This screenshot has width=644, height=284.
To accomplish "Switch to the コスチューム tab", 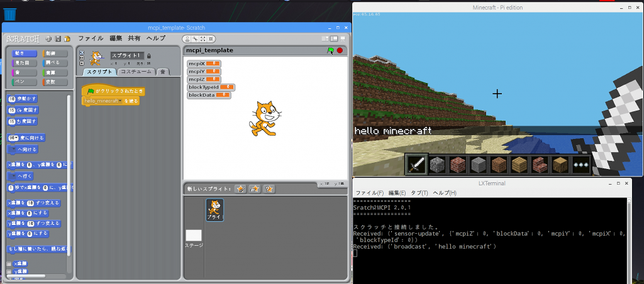I will coord(137,72).
